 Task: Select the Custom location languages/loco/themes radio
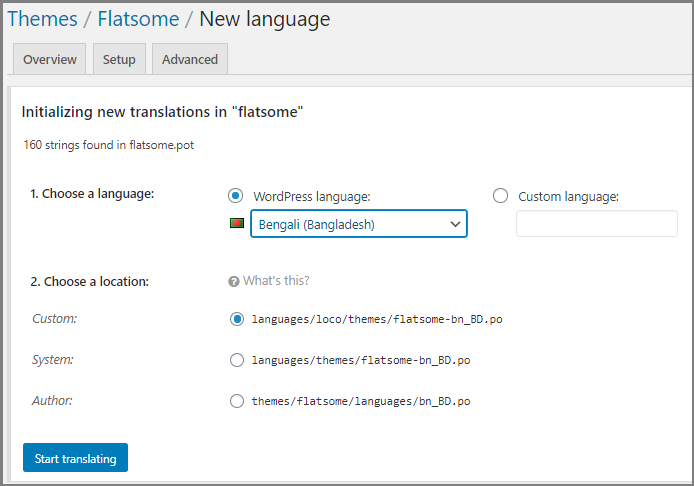coord(237,319)
